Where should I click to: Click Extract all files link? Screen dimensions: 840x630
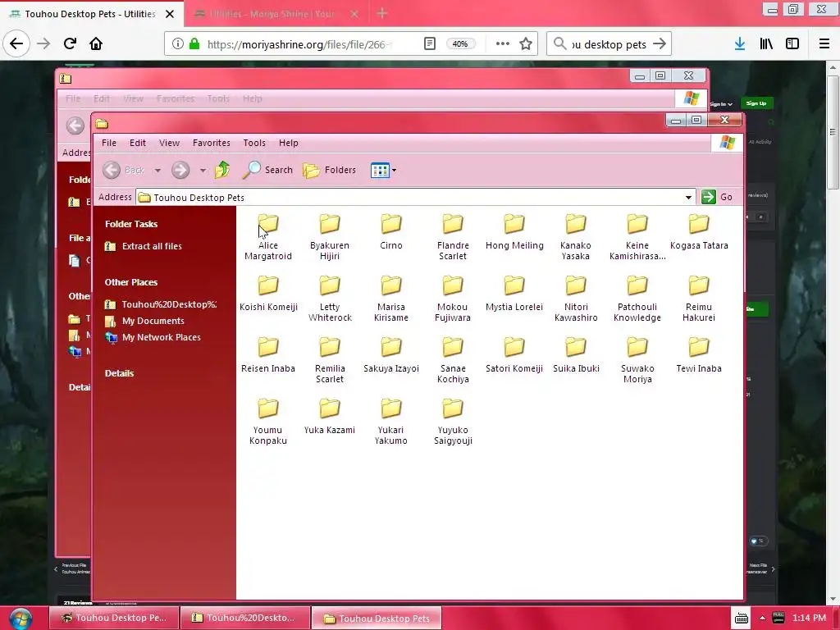pyautogui.click(x=143, y=246)
